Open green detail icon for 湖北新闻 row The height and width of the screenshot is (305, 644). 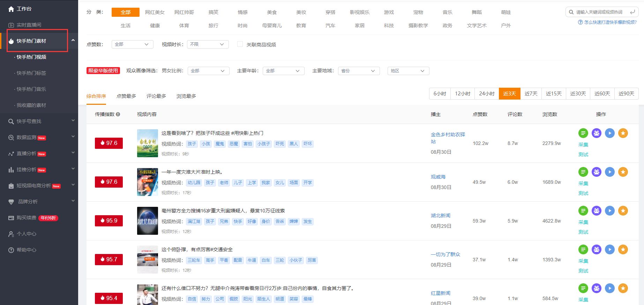pyautogui.click(x=583, y=211)
